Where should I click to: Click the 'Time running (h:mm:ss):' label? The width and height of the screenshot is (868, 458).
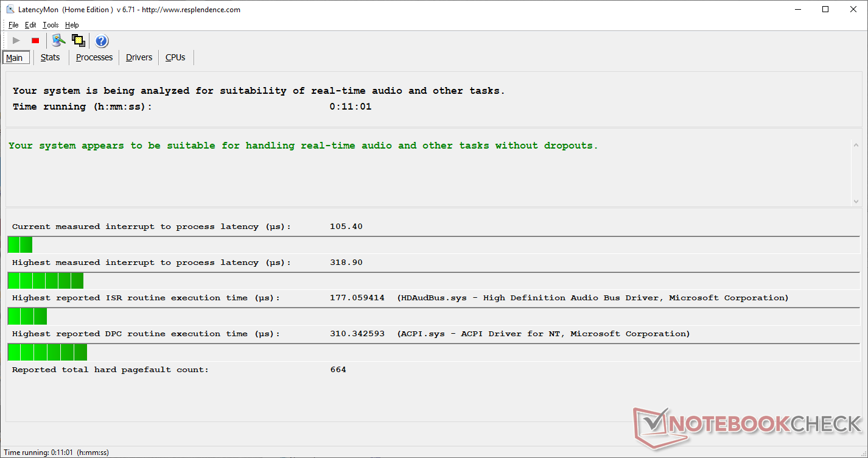82,107
